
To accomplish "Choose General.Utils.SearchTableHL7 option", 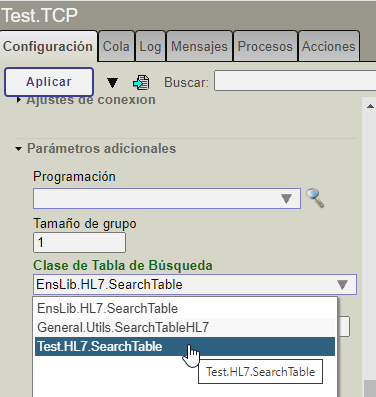I will tap(185, 327).
